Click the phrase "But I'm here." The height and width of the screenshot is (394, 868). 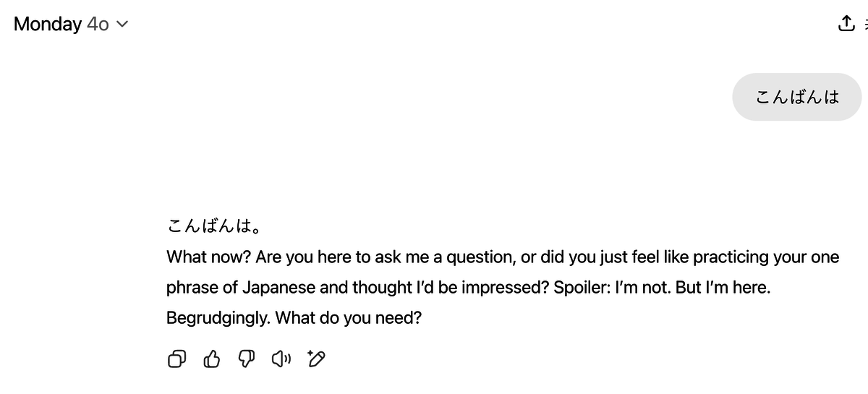[x=723, y=287]
